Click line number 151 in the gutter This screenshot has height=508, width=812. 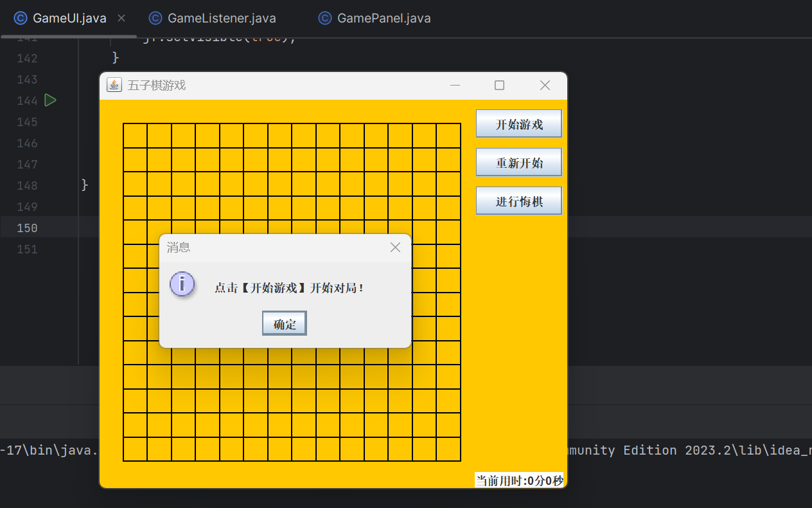pyautogui.click(x=27, y=249)
